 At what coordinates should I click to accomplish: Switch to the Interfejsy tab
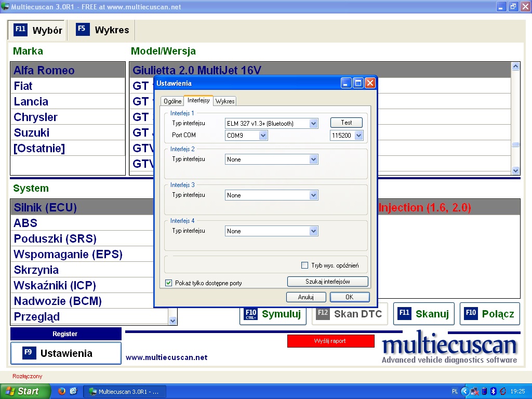[198, 100]
